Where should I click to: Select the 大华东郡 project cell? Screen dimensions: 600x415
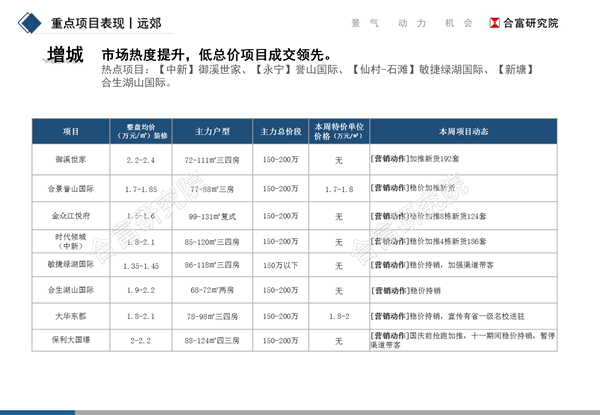pos(71,316)
